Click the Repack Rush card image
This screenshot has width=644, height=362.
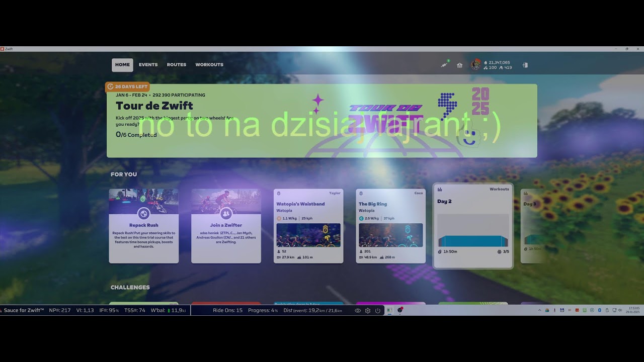click(x=144, y=201)
